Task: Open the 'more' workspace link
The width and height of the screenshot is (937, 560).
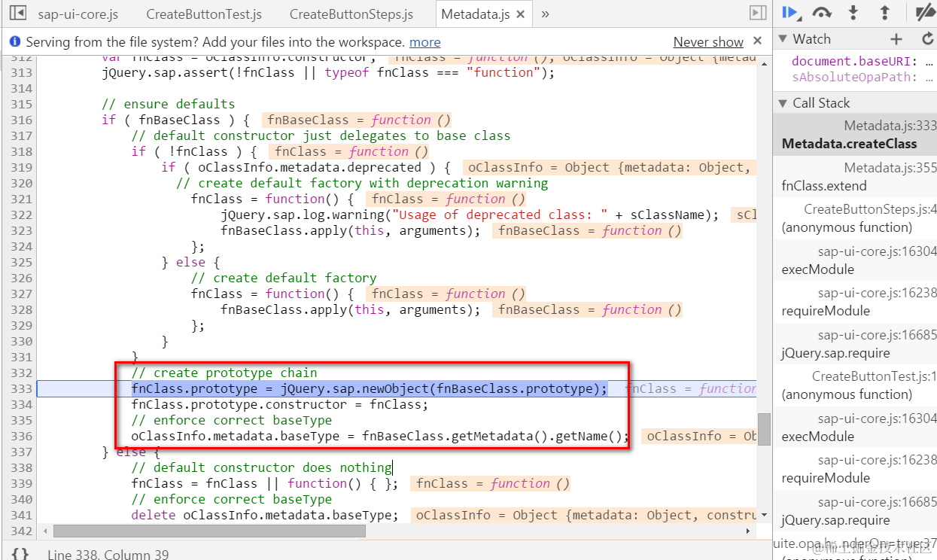Action: tap(425, 42)
